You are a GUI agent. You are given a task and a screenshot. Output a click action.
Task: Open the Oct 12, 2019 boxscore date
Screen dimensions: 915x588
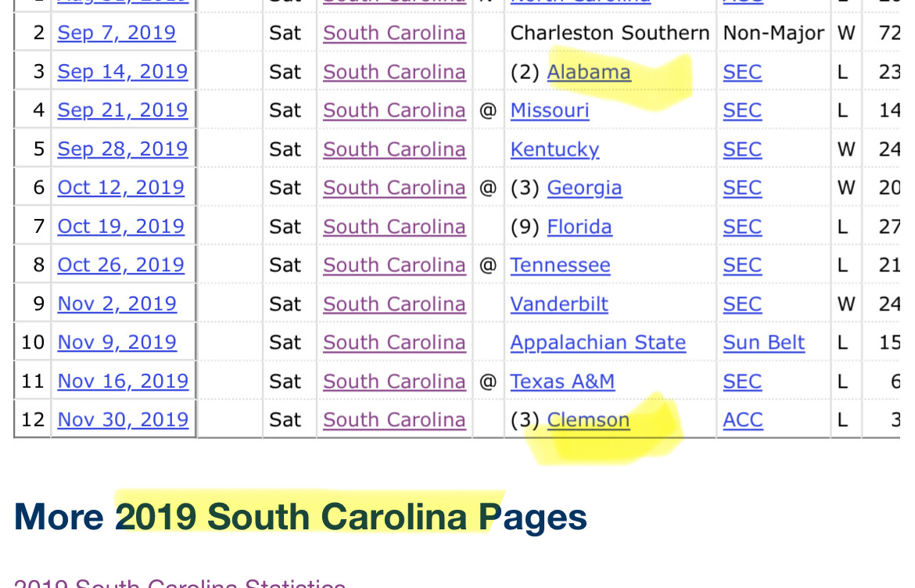pos(121,188)
